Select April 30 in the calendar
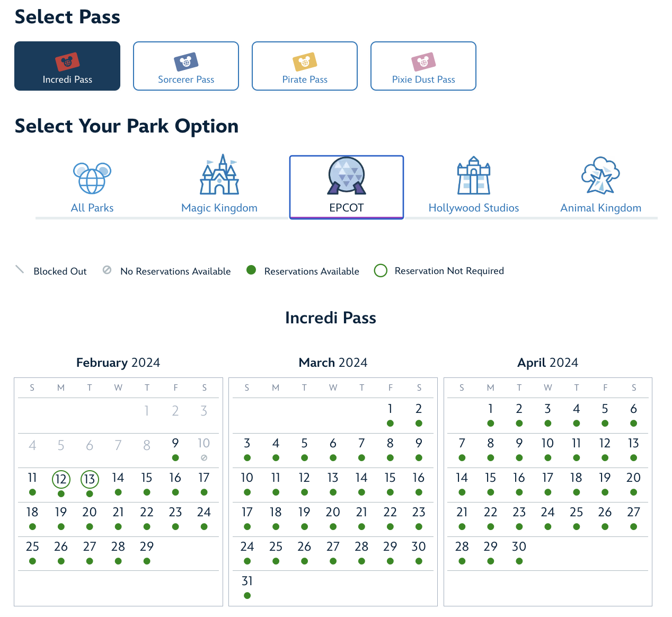672x617 pixels. pyautogui.click(x=519, y=547)
